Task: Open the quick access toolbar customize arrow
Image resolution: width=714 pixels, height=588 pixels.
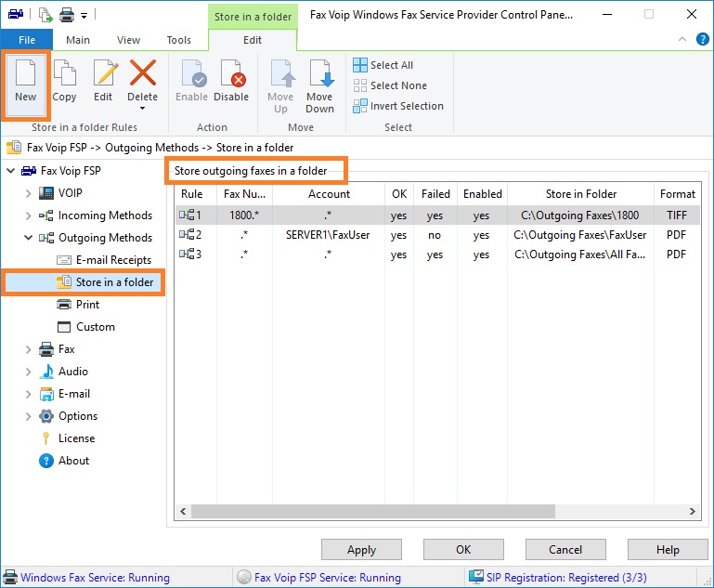Action: pyautogui.click(x=84, y=16)
